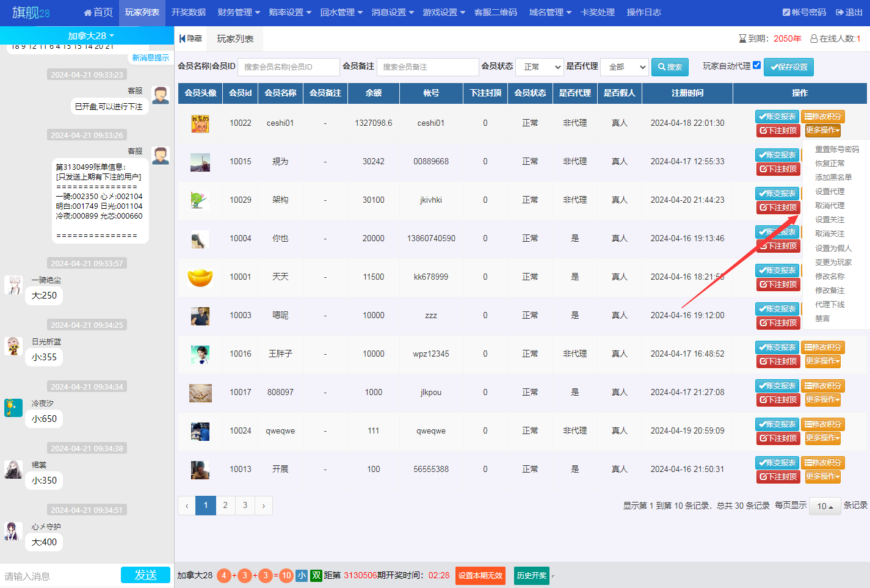Click the 双 result badge in footer
Screen dimensions: 870x588
pyautogui.click(x=316, y=575)
